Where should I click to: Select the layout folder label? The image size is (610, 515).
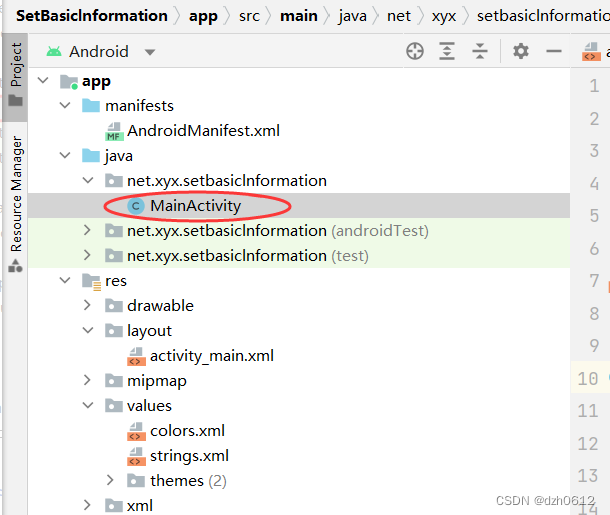(149, 331)
